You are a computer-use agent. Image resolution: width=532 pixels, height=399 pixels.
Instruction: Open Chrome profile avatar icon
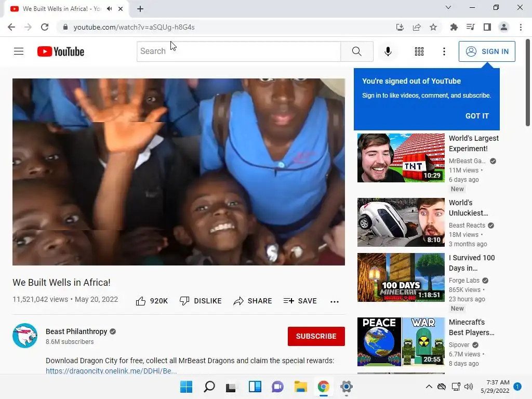coord(504,27)
